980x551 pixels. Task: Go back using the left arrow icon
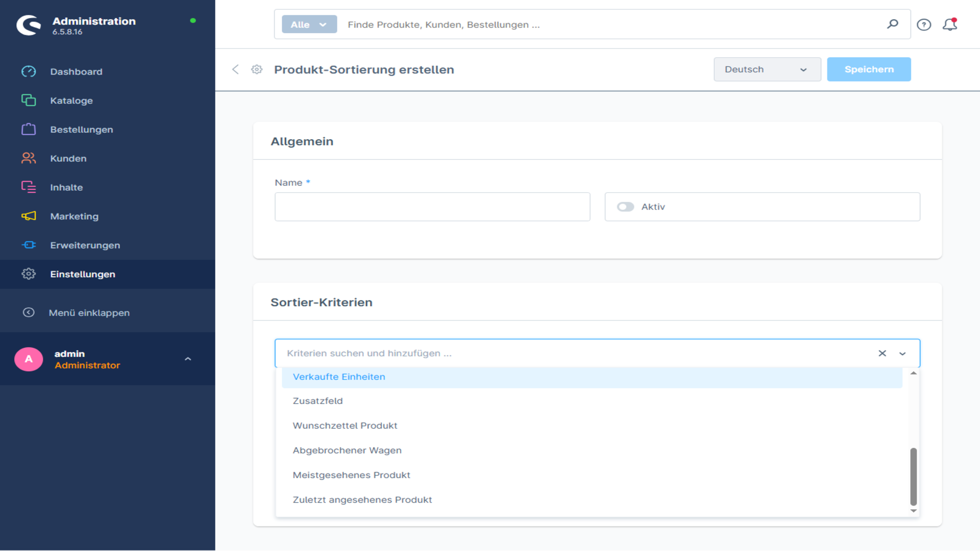pos(235,69)
